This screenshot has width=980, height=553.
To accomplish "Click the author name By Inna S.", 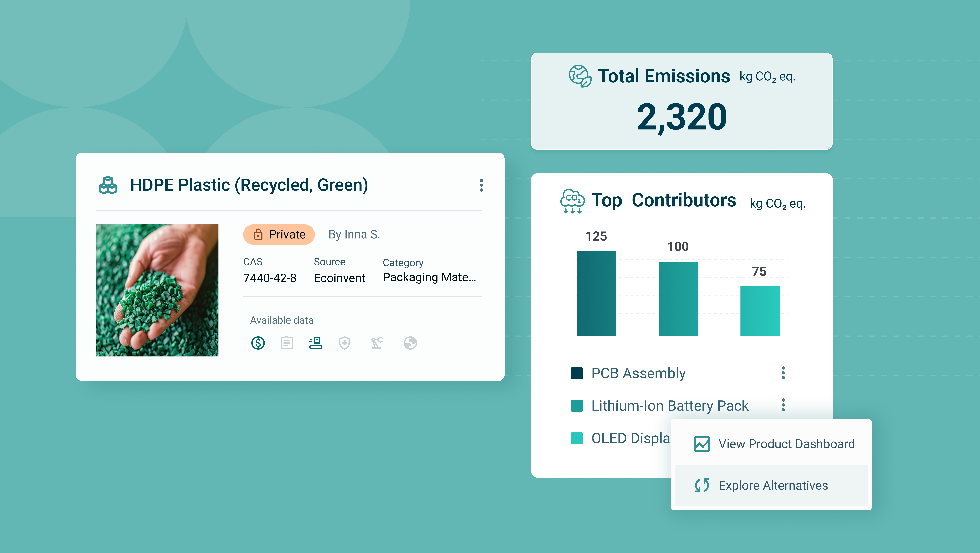I will [354, 234].
